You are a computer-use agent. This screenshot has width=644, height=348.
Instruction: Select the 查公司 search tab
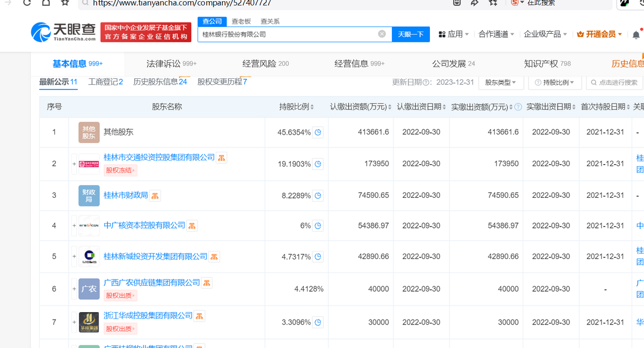pyautogui.click(x=212, y=21)
